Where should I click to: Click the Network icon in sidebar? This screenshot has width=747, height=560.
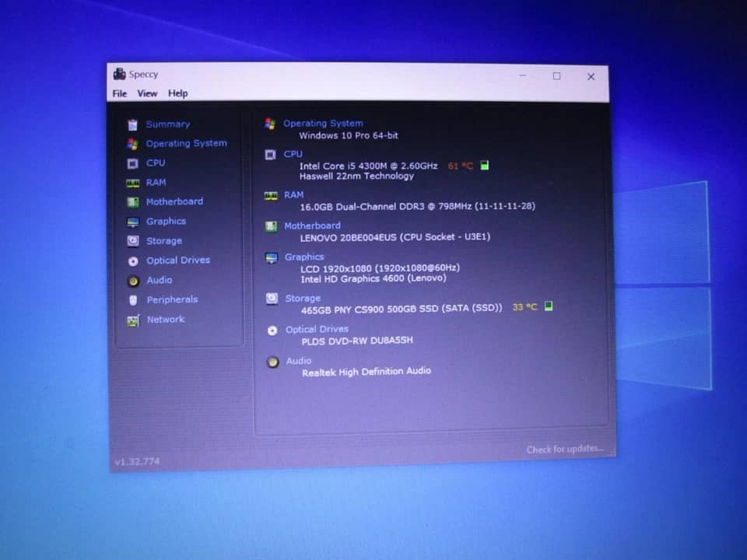click(x=133, y=320)
